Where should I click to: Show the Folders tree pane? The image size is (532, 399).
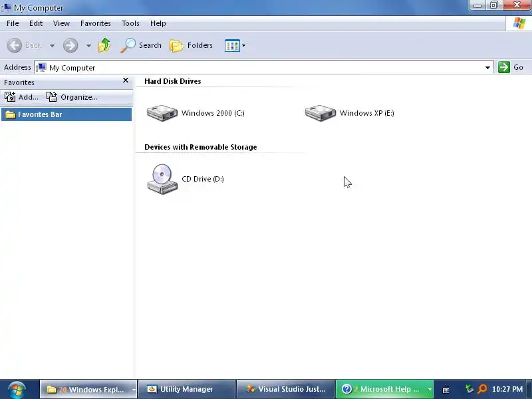click(x=191, y=45)
